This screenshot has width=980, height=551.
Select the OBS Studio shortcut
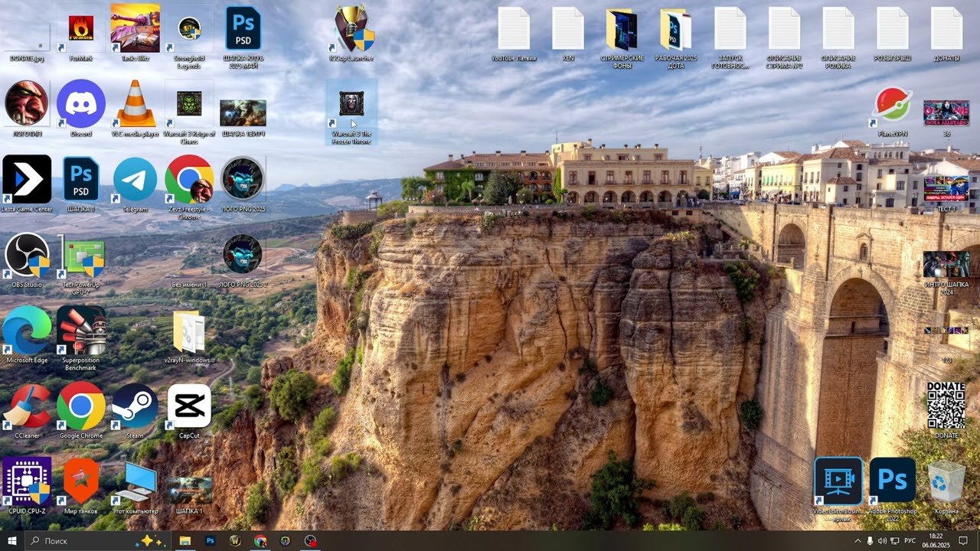(27, 260)
